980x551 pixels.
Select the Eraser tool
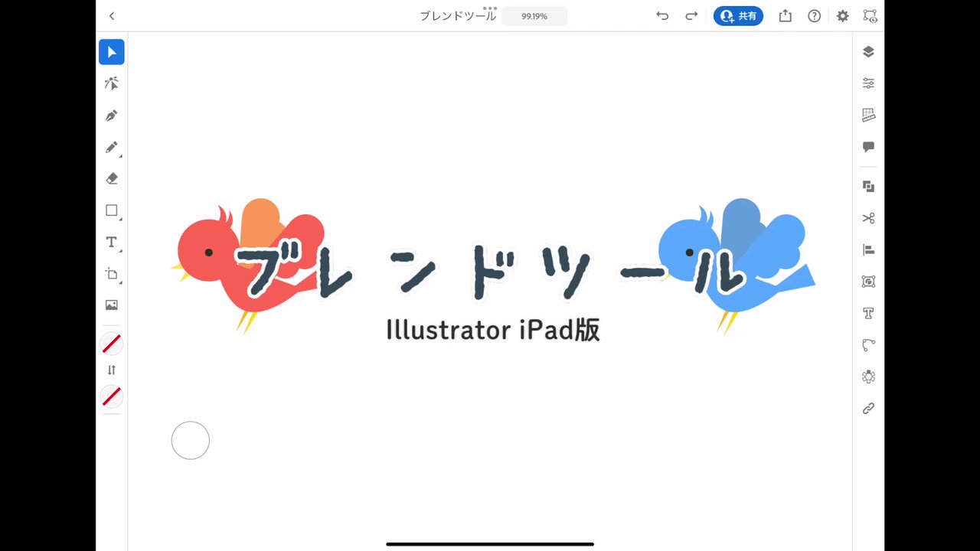pos(112,178)
